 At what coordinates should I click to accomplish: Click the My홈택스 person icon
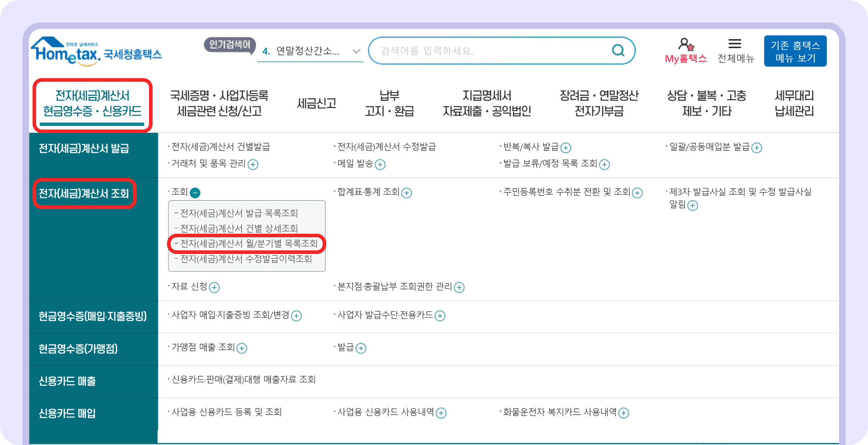point(685,44)
